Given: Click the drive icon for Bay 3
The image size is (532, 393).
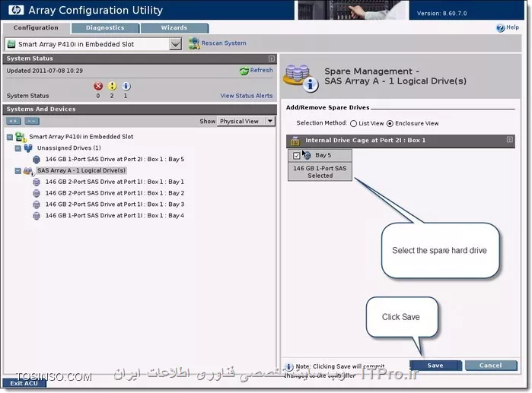Looking at the screenshot, I should coord(37,204).
